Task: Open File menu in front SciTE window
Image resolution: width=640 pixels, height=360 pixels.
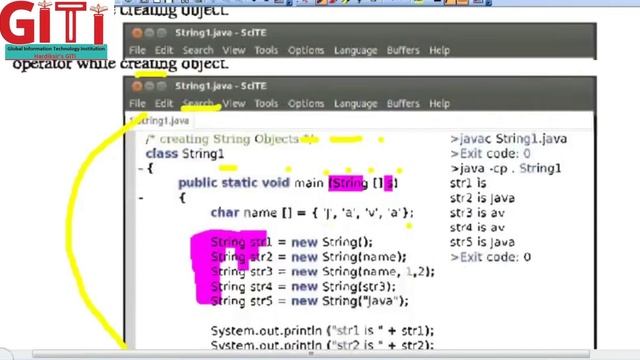Action: pyautogui.click(x=137, y=104)
